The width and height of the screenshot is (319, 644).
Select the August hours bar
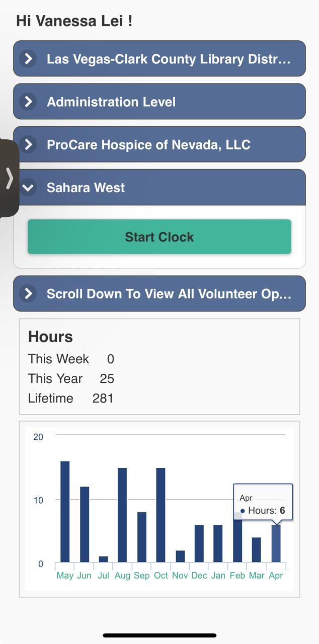pos(122,515)
